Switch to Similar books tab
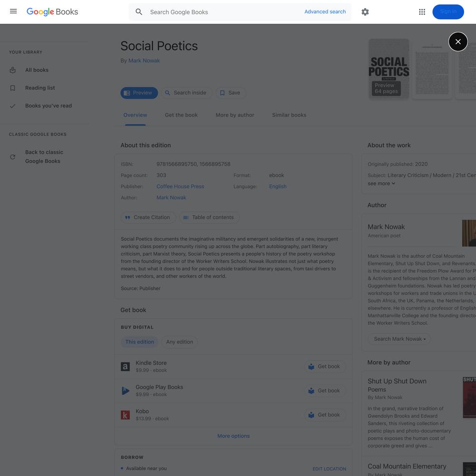476x476 pixels. (289, 115)
